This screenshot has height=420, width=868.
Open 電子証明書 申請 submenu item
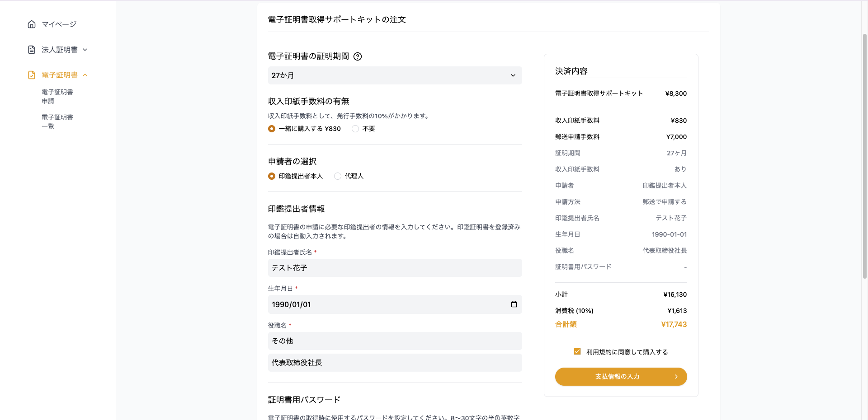pyautogui.click(x=57, y=97)
